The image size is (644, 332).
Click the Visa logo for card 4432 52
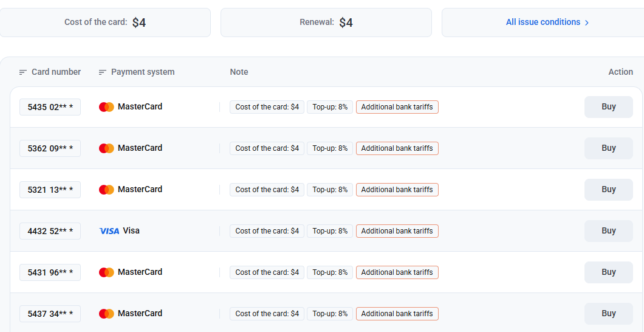click(109, 231)
